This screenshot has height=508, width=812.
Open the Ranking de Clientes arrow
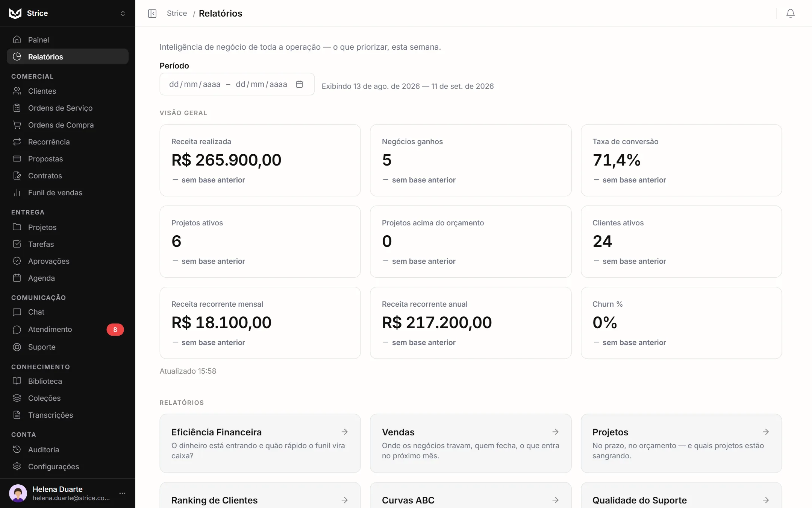click(x=344, y=500)
